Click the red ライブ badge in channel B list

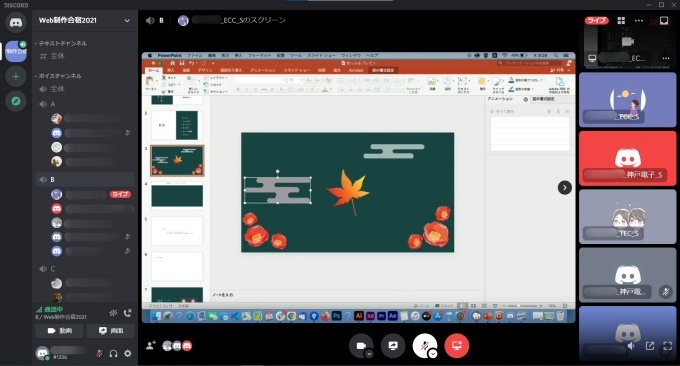click(120, 194)
